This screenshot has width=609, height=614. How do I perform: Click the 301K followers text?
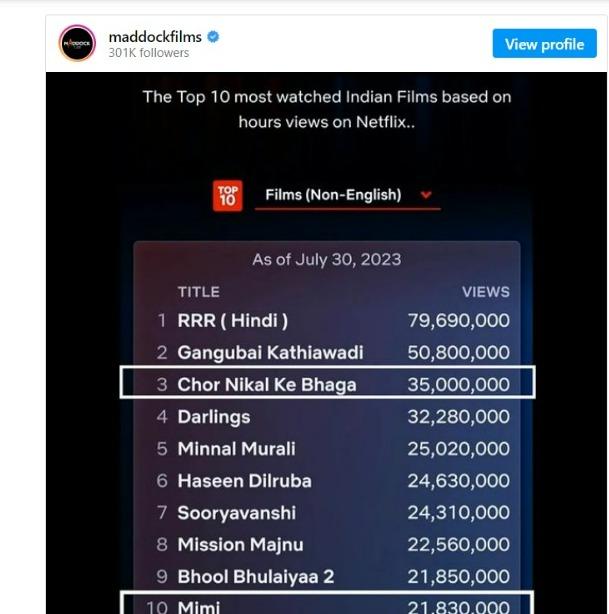coord(149,52)
